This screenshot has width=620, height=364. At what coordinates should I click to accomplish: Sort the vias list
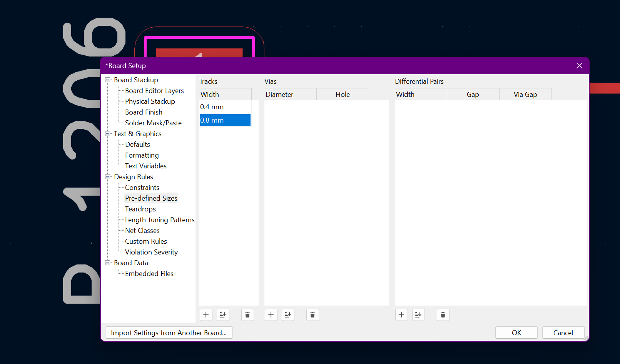(288, 315)
